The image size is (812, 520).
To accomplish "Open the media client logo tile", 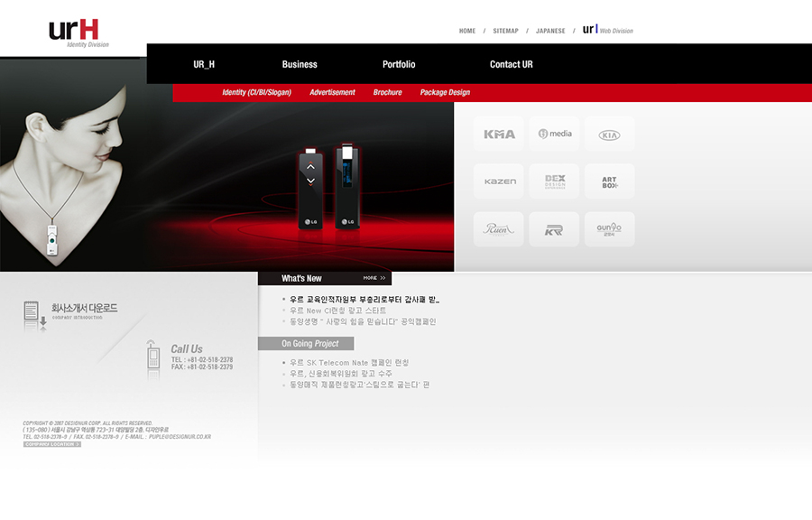I will point(555,134).
